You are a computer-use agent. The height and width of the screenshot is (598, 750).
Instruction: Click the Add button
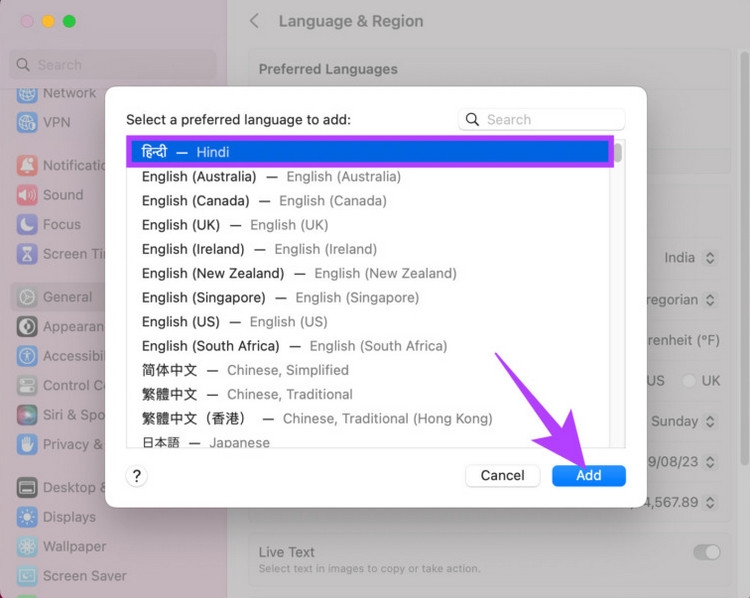589,476
